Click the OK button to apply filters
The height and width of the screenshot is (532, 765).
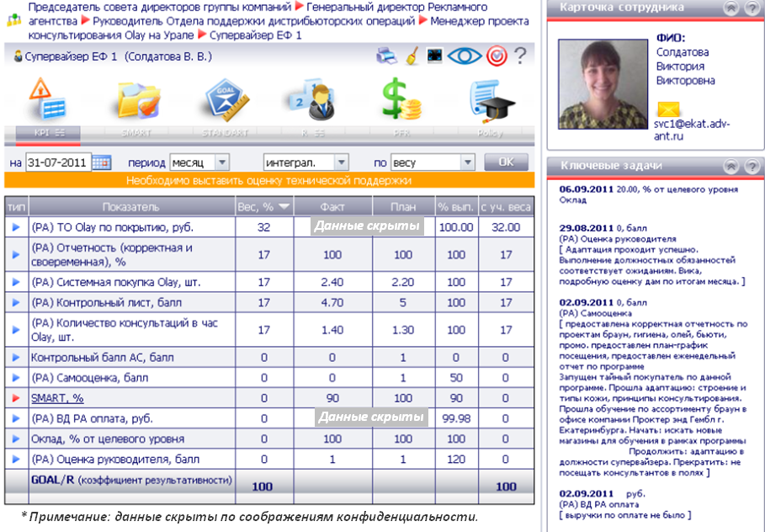[506, 162]
